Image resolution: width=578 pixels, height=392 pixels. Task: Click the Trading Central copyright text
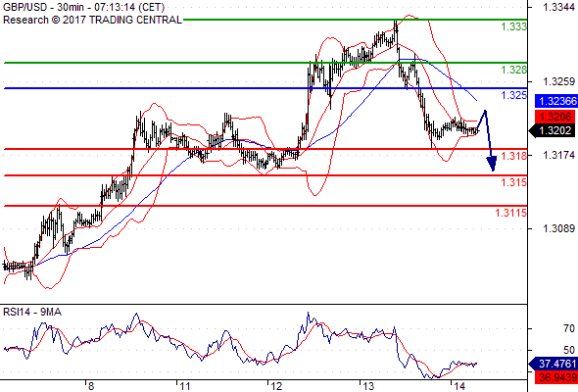[92, 20]
